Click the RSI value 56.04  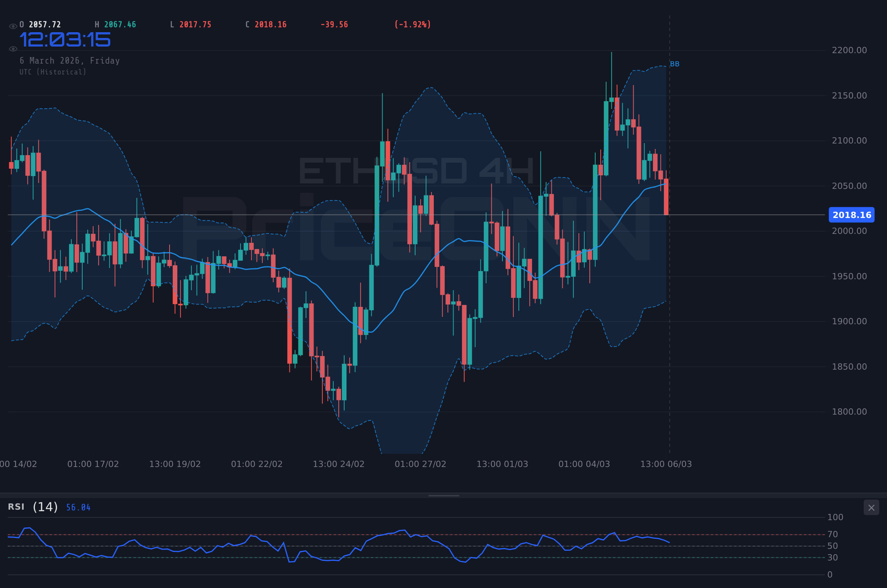pos(78,507)
